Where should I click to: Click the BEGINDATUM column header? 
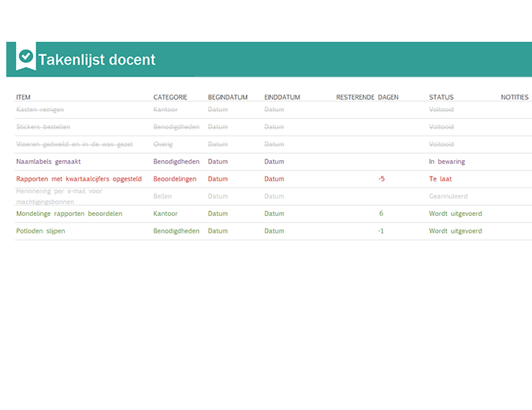228,97
